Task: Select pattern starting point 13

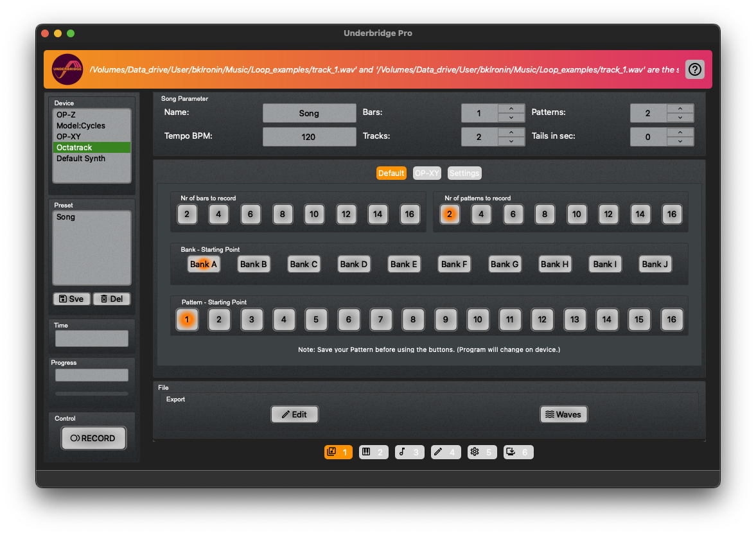Action: (x=575, y=319)
